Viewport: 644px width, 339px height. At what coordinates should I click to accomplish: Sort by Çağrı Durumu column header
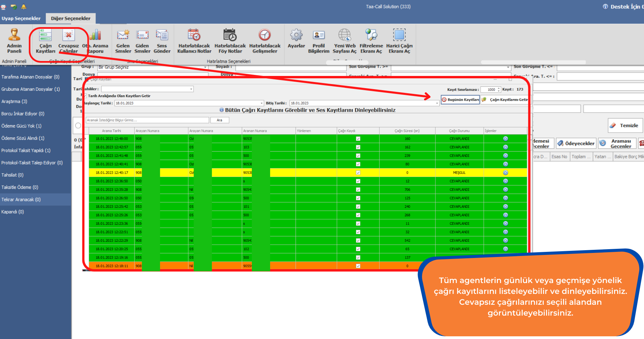coord(459,131)
